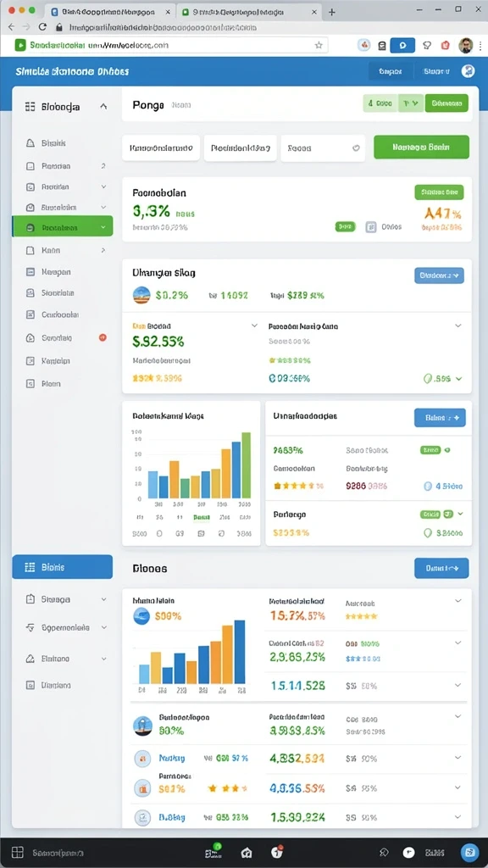Open the sidebar item with the red notification badge
Image resolution: width=488 pixels, height=868 pixels.
63,337
